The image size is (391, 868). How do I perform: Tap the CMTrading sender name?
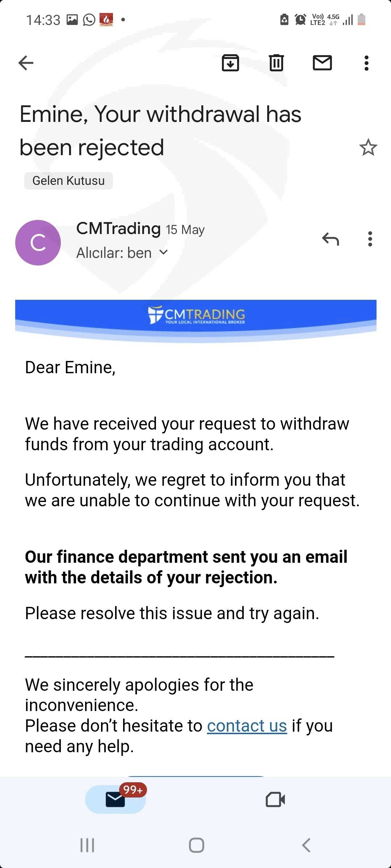[118, 229]
